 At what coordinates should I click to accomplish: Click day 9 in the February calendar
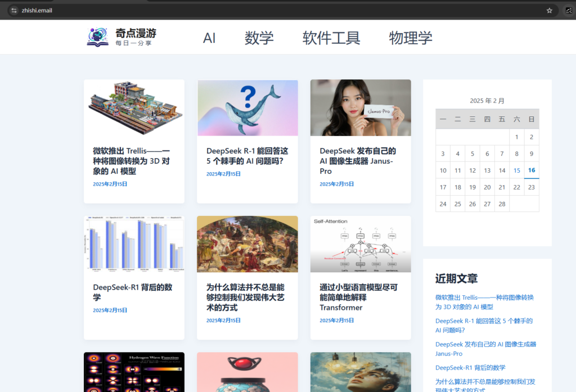(x=532, y=154)
